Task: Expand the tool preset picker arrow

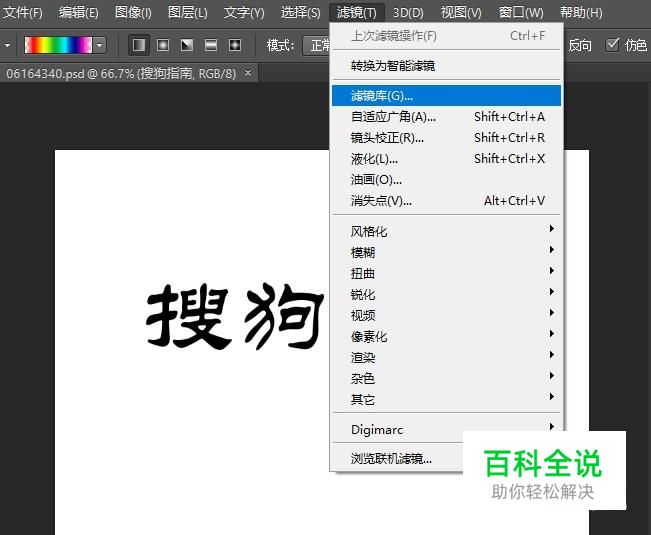Action: tap(7, 45)
